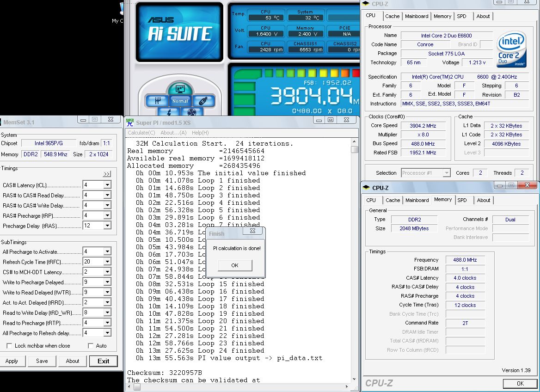Switch to Mainboard tab in top CPU-Z window
Image resolution: width=540 pixels, height=392 pixels.
(x=417, y=16)
